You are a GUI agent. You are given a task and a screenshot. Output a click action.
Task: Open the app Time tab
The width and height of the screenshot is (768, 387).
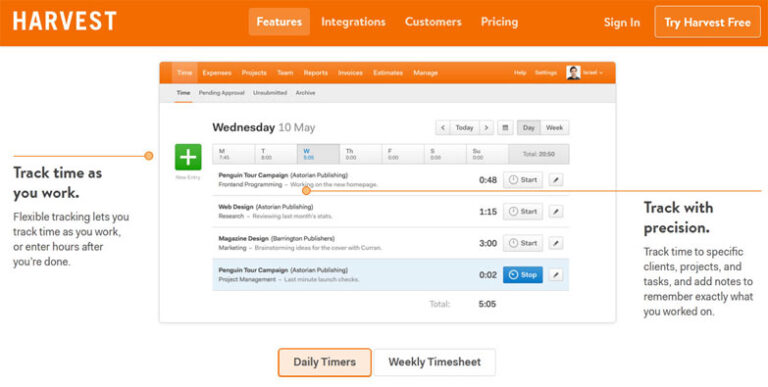click(185, 73)
